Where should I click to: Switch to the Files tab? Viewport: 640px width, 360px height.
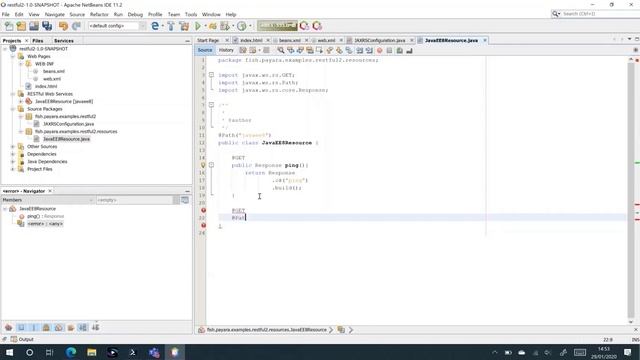[x=38, y=41]
